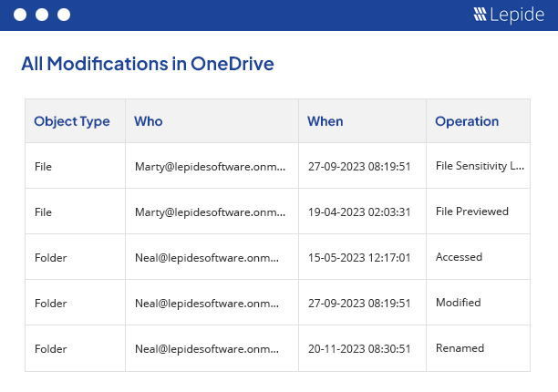Click Neal email in the Modified row
This screenshot has height=392, width=558.
pos(207,303)
